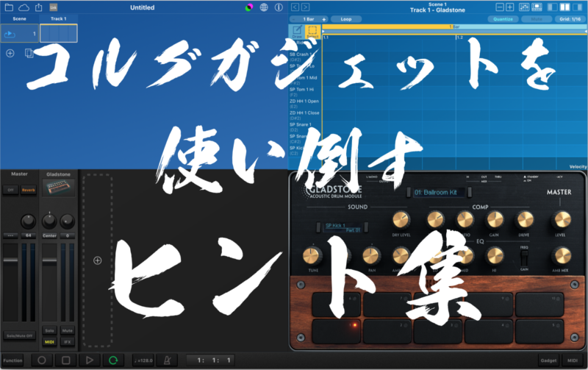Switch to split two-panel layout icon
Image resolution: width=588 pixels, height=370 pixels.
[564, 7]
